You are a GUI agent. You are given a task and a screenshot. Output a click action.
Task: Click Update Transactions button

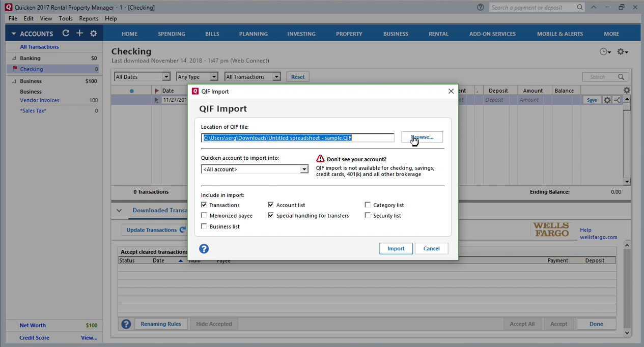tap(156, 230)
